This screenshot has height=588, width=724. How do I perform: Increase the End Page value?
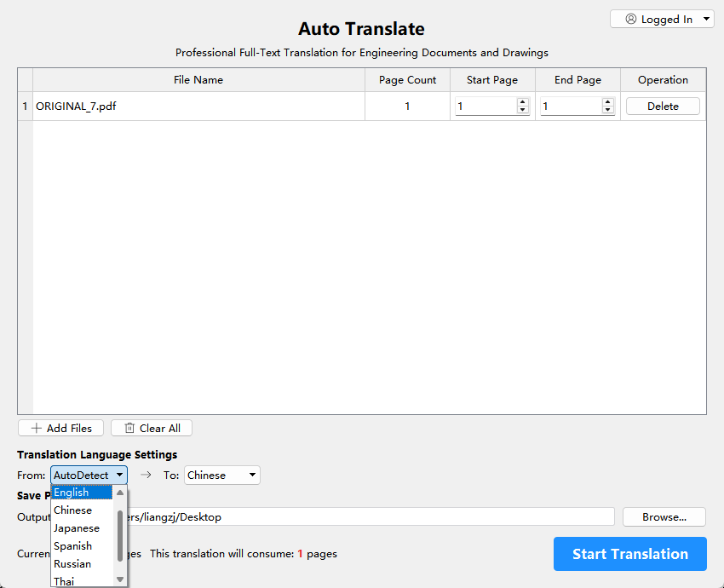pyautogui.click(x=607, y=102)
